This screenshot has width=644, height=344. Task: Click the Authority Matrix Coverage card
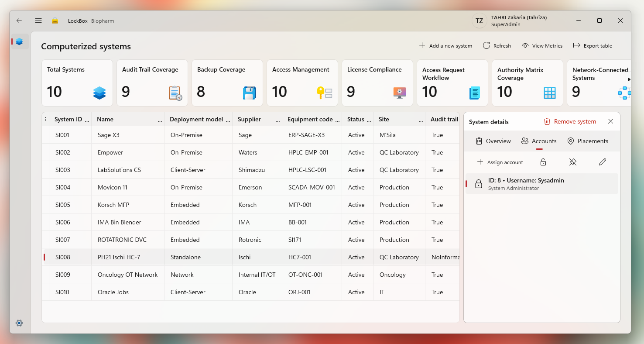(x=528, y=83)
